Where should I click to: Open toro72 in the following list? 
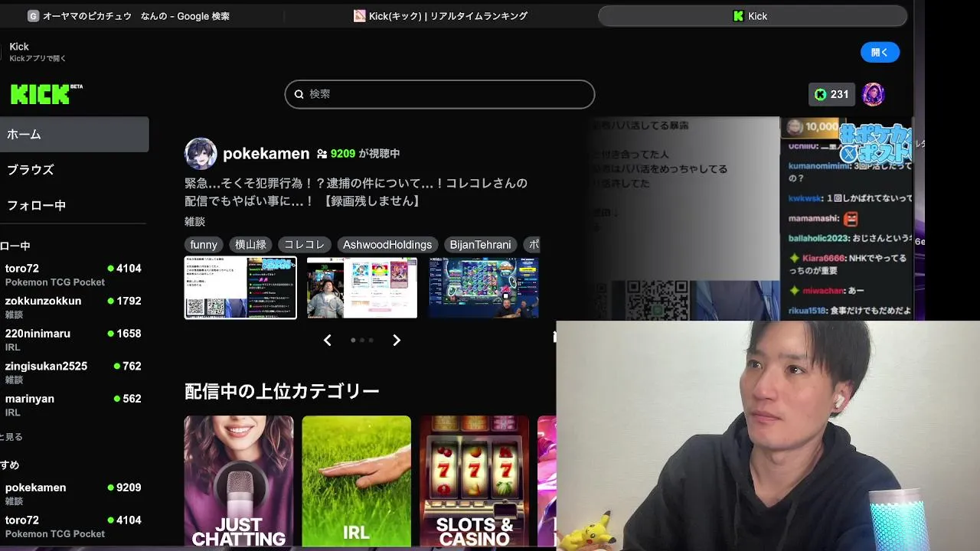[73, 275]
